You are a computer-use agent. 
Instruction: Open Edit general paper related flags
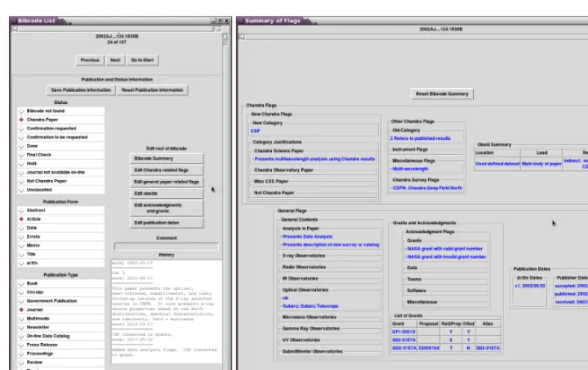point(167,182)
